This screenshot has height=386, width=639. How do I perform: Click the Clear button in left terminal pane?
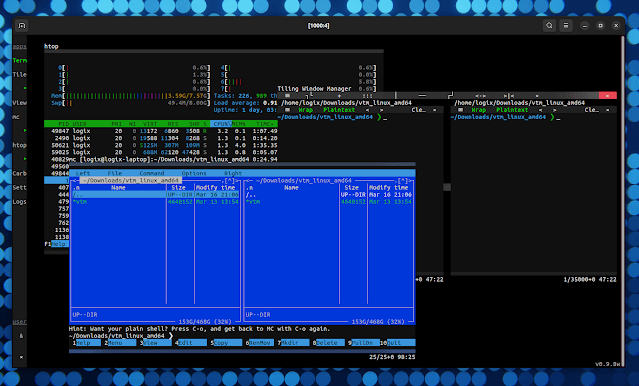(419, 110)
